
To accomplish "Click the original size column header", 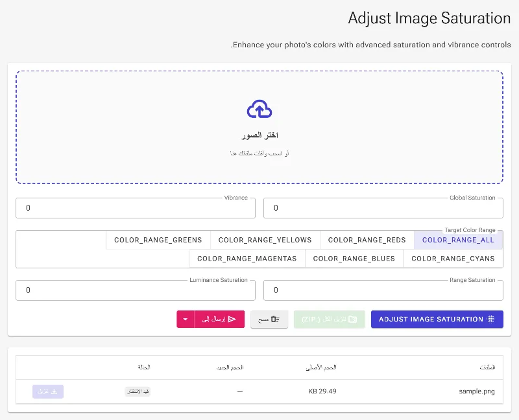I will (321, 367).
